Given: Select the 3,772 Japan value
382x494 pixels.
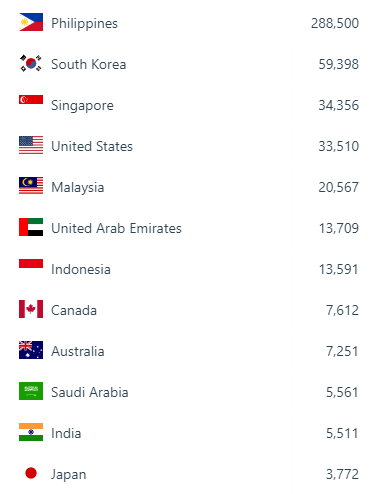Looking at the screenshot, I should tap(343, 474).
